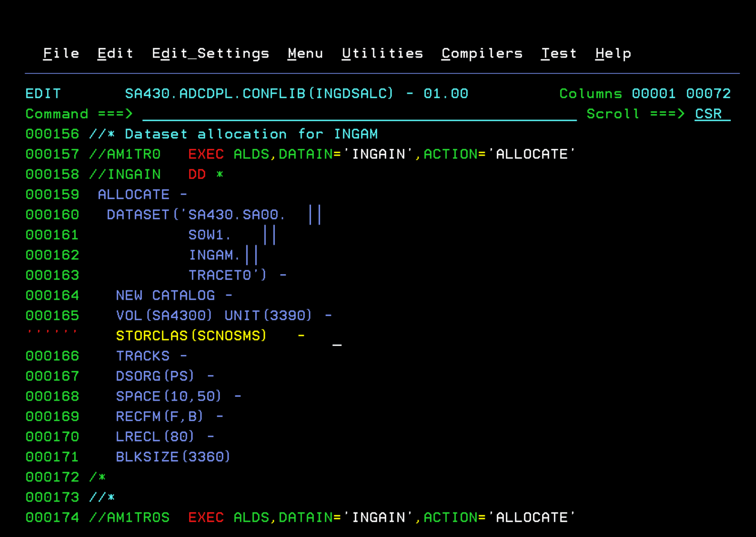Click the STORCLAS(SCNOSMS) highlighted text
The image size is (756, 537).
click(x=190, y=335)
